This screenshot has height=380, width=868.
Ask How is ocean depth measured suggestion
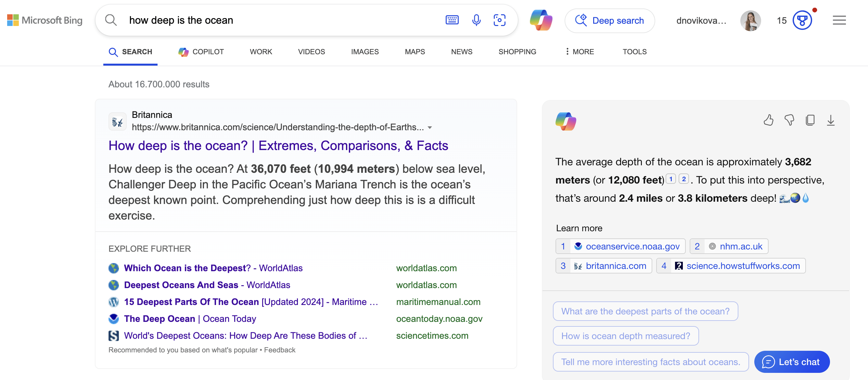click(x=626, y=336)
